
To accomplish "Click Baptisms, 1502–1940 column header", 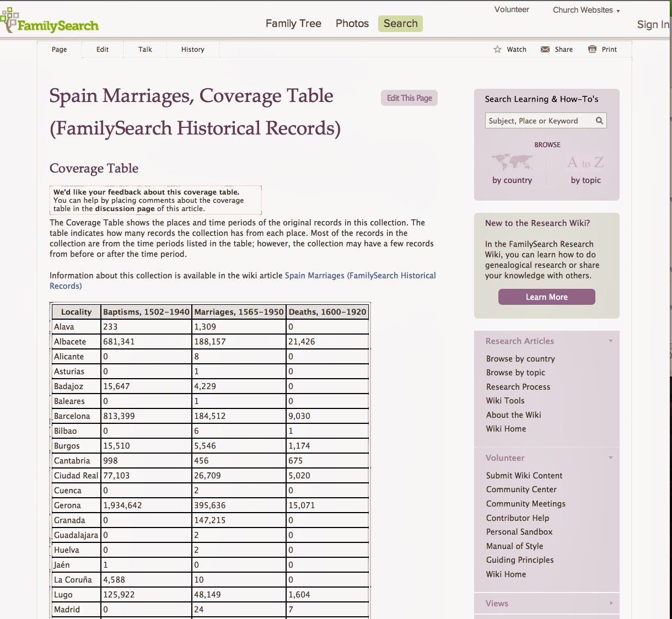I will (146, 312).
